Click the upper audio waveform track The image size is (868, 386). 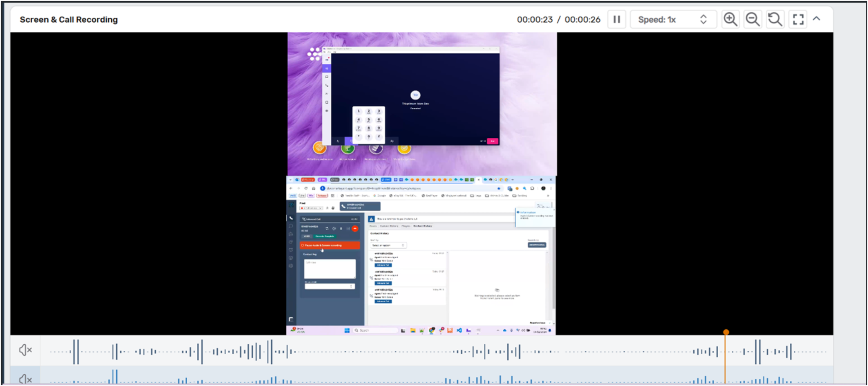(x=404, y=351)
